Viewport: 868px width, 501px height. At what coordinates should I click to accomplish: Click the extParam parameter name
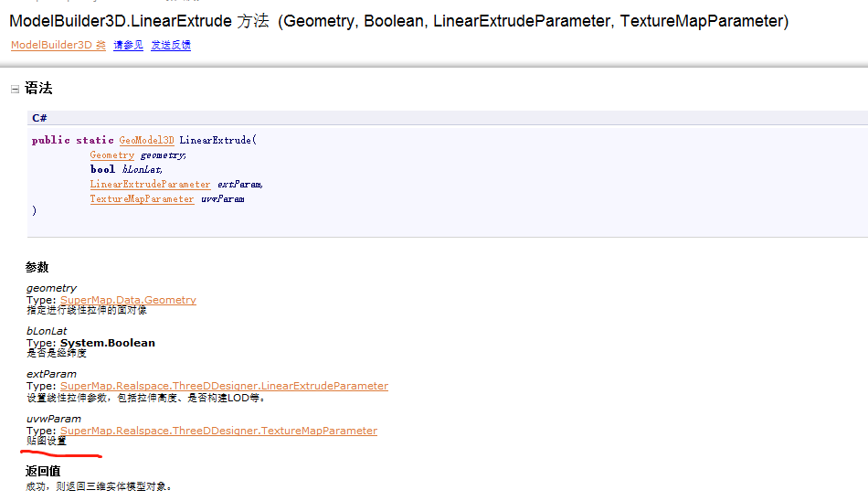pos(51,374)
